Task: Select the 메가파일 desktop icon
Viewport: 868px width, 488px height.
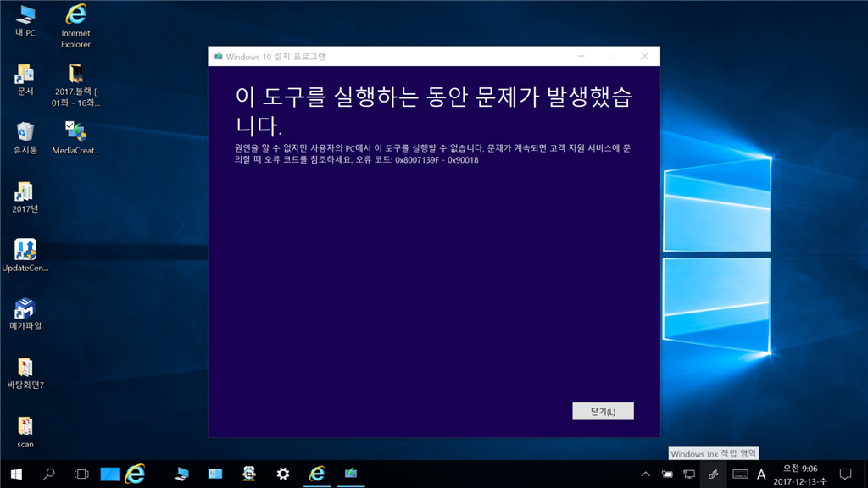Action: (x=25, y=314)
